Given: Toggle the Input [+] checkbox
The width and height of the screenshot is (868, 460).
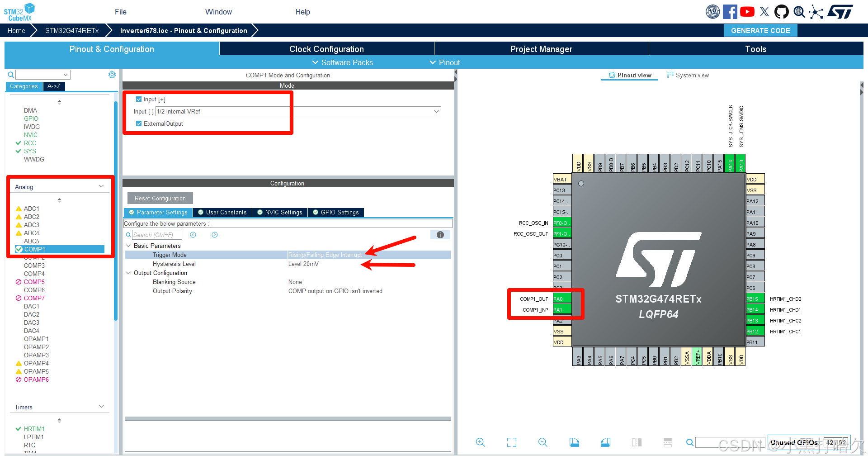Looking at the screenshot, I should click(139, 99).
